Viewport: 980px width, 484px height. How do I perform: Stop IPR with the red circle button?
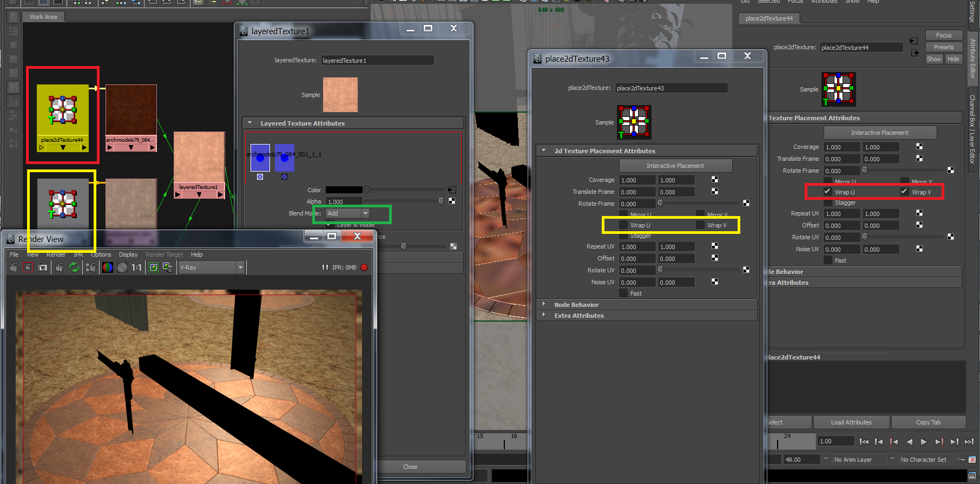pyautogui.click(x=364, y=267)
